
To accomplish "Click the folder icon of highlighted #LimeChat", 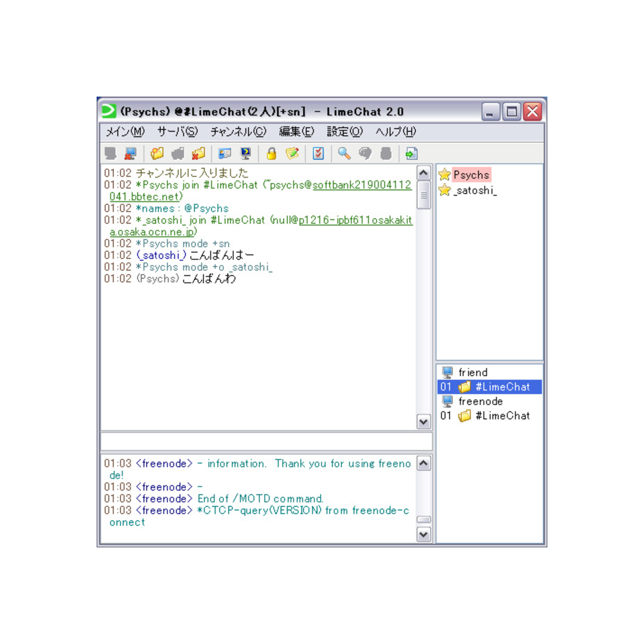I will (x=465, y=387).
